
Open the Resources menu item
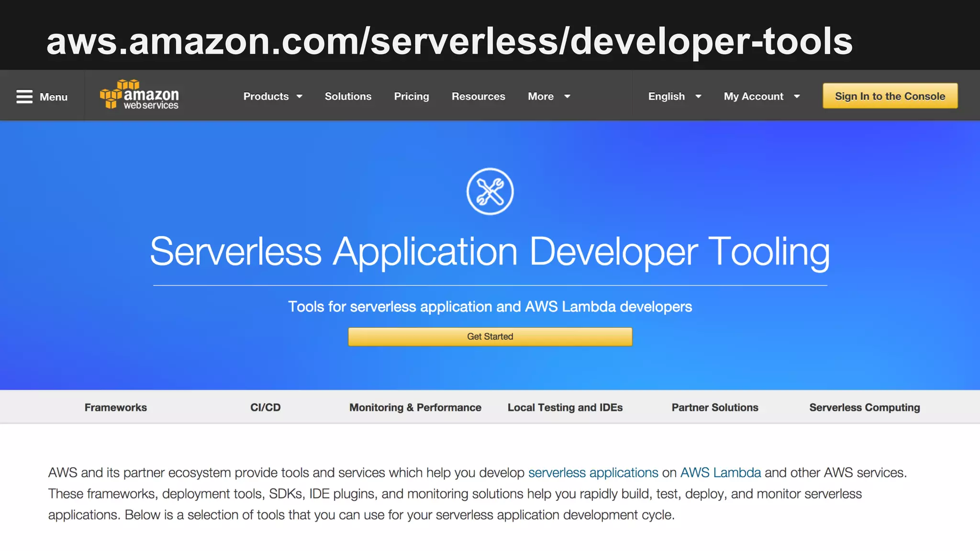(x=479, y=97)
